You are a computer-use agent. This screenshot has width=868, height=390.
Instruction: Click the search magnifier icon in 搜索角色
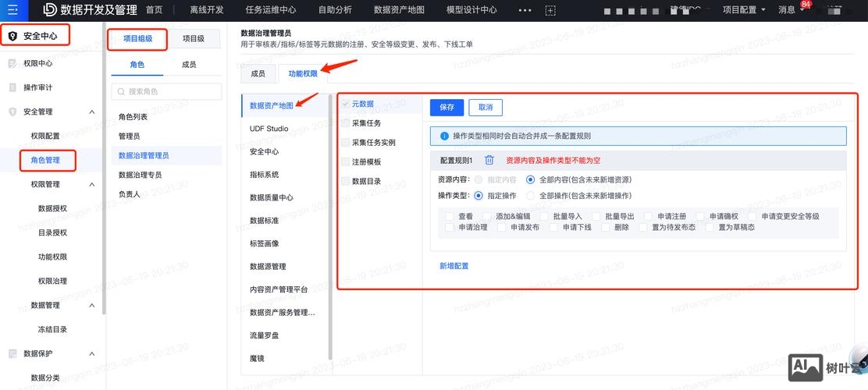121,92
